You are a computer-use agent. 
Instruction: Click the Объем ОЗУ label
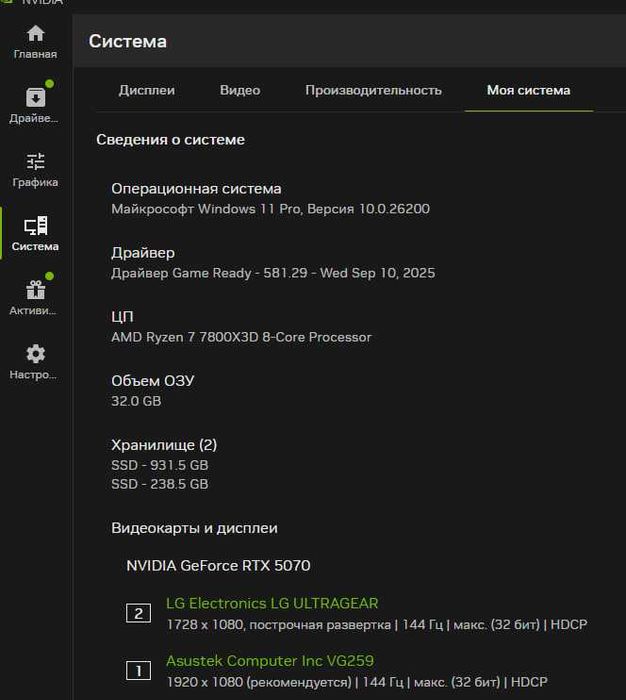pyautogui.click(x=153, y=381)
